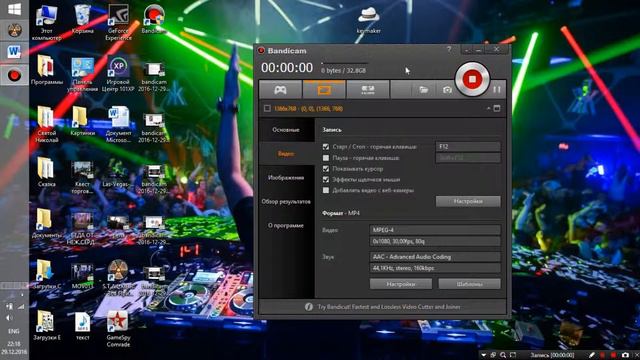
Task: Open the Документ Microsoft Word file
Action: pos(118,124)
